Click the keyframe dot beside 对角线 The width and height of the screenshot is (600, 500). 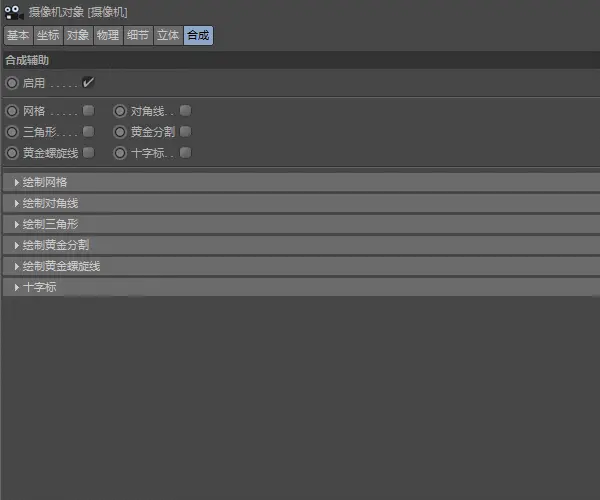pyautogui.click(x=120, y=110)
